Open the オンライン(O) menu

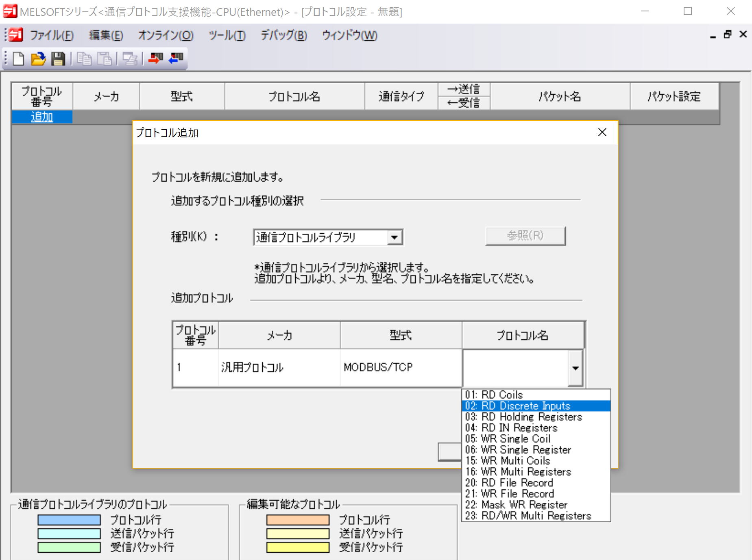pos(166,36)
